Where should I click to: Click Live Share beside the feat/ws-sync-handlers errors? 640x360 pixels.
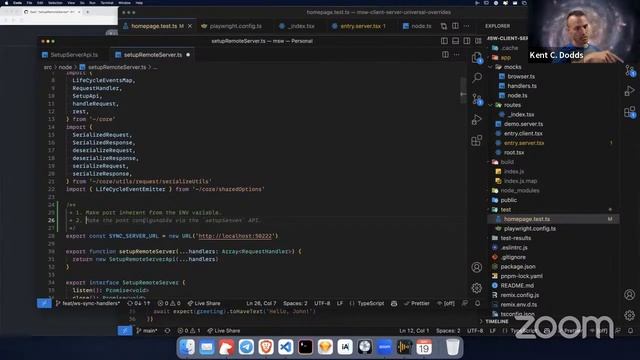tap(204, 303)
